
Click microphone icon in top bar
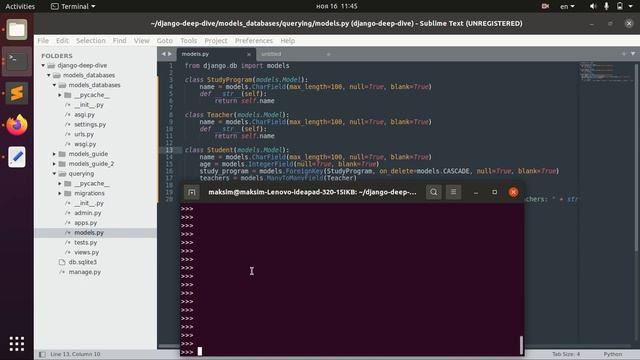[x=606, y=6]
